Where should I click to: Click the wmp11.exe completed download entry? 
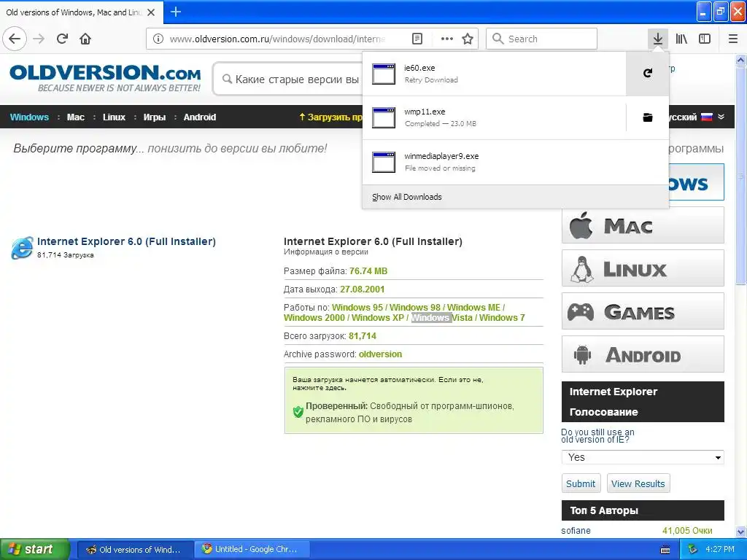click(x=494, y=117)
